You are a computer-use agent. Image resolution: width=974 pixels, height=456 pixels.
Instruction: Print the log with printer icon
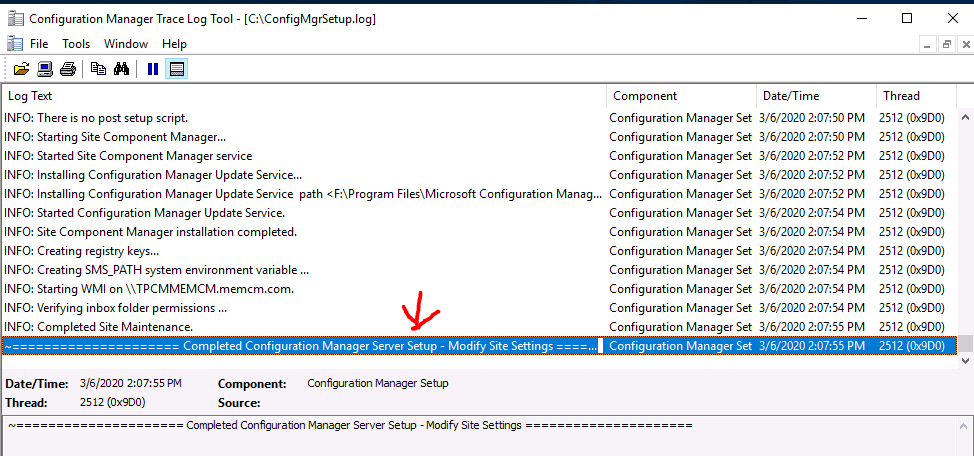(x=68, y=69)
